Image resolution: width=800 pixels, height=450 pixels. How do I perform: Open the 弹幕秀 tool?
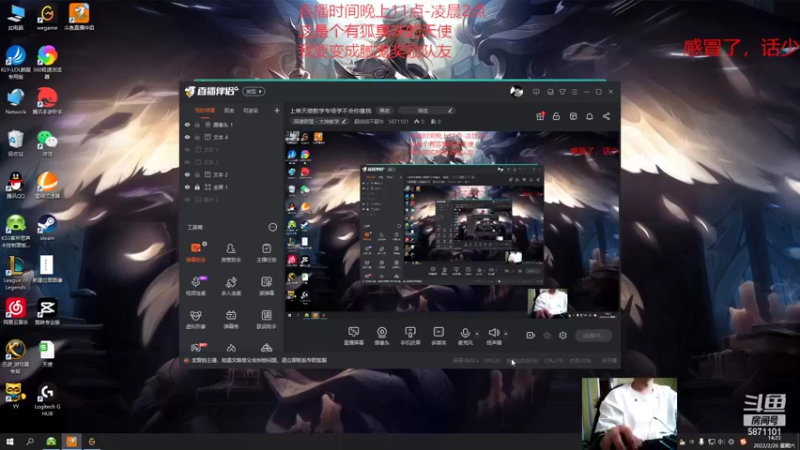tap(231, 319)
